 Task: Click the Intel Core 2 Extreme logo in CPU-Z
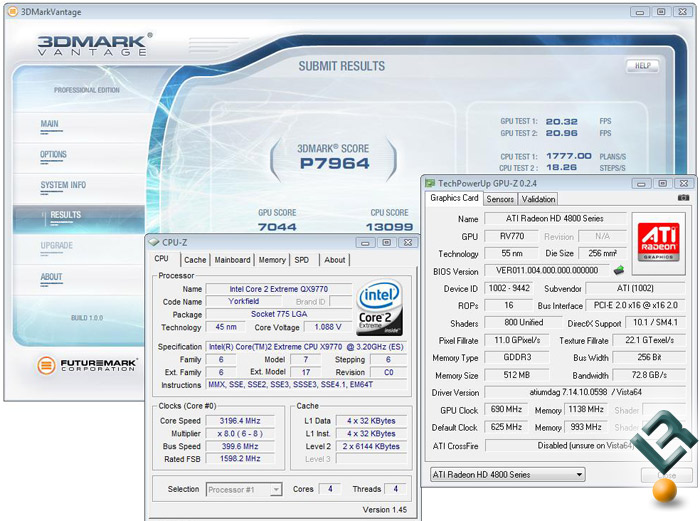tap(379, 308)
